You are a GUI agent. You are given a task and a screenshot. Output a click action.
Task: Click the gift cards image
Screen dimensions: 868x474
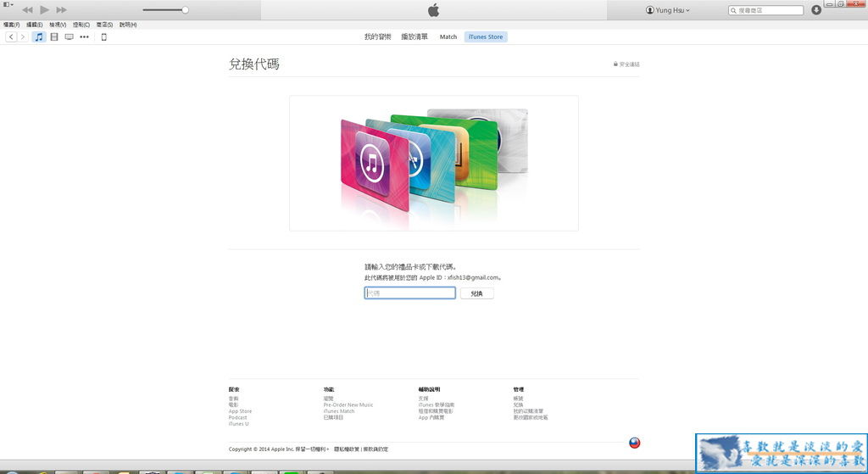(433, 163)
